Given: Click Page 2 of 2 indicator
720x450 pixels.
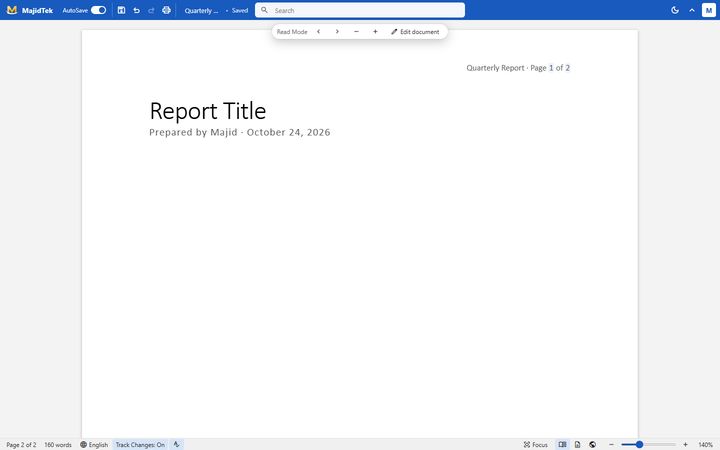Looking at the screenshot, I should (x=21, y=444).
